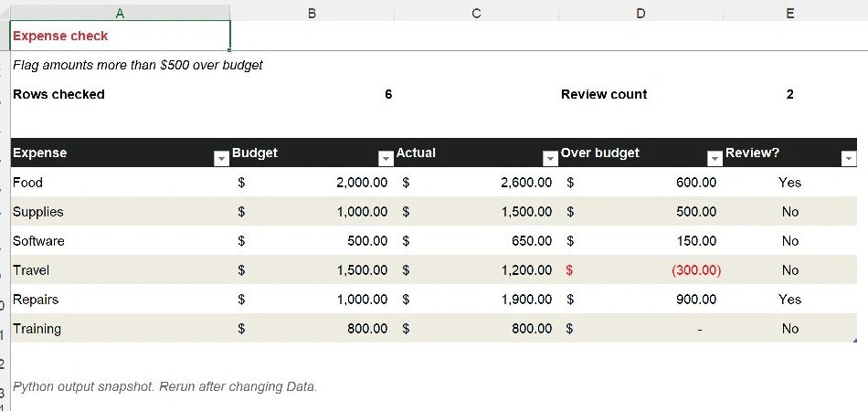The width and height of the screenshot is (868, 411).
Task: Click the Repairs review 'Yes' cell
Action: (790, 300)
